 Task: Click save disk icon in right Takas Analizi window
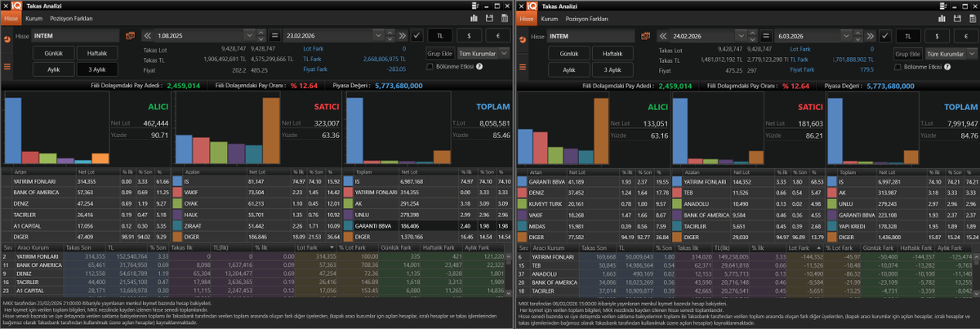click(x=955, y=17)
